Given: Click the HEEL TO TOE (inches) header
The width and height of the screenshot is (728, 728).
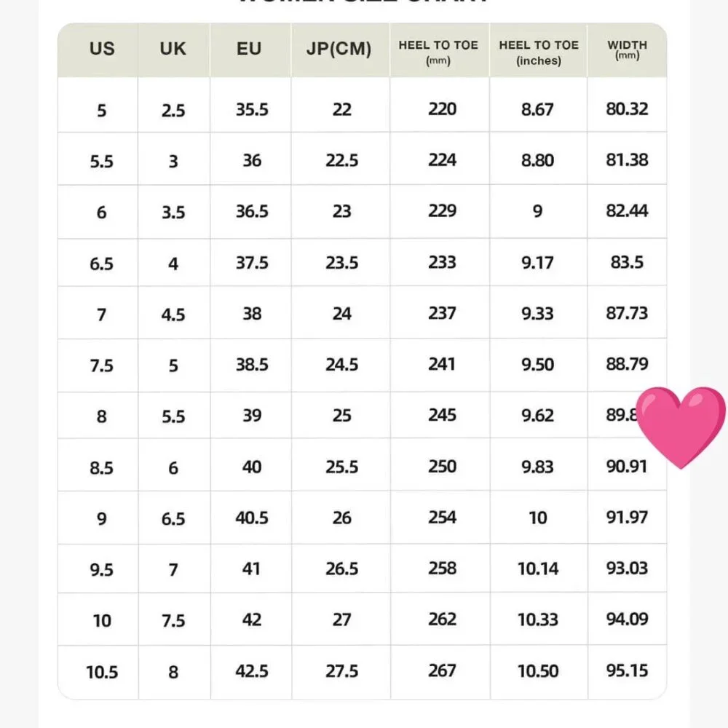Looking at the screenshot, I should click(x=539, y=51).
